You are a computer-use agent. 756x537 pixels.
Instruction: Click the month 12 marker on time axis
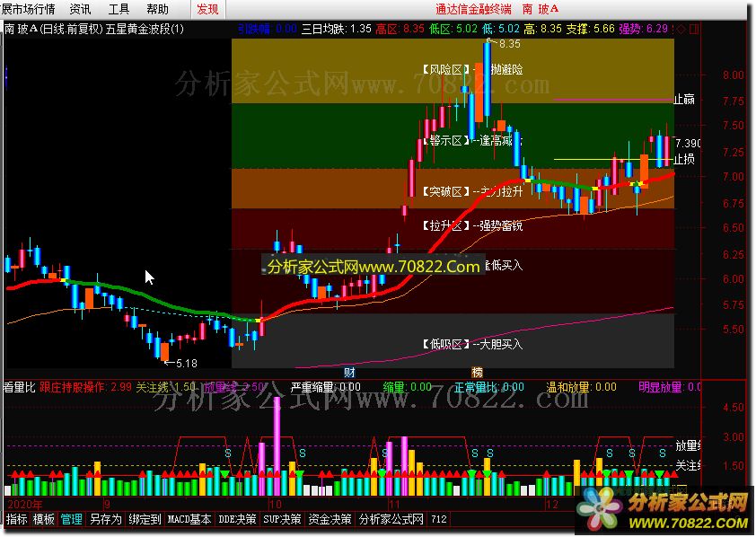click(552, 505)
